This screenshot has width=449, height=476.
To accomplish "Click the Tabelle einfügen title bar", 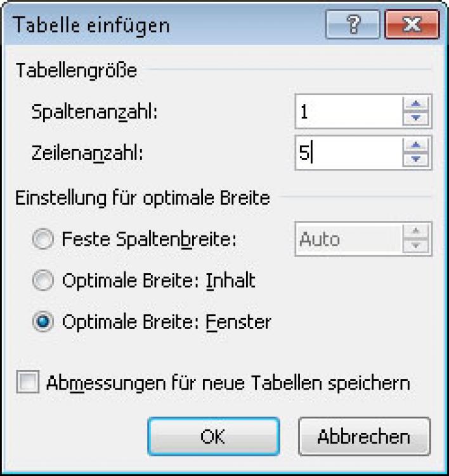I will [x=159, y=26].
